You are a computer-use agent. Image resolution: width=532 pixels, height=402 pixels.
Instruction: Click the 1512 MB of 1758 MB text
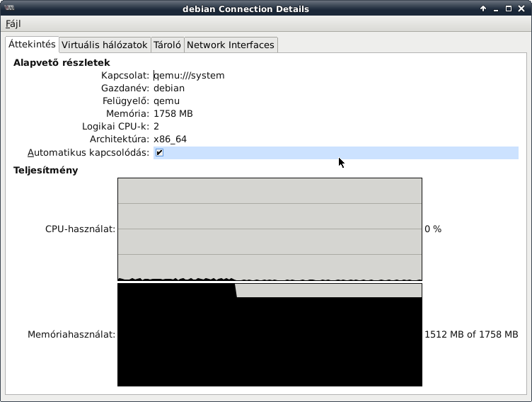pos(471,335)
